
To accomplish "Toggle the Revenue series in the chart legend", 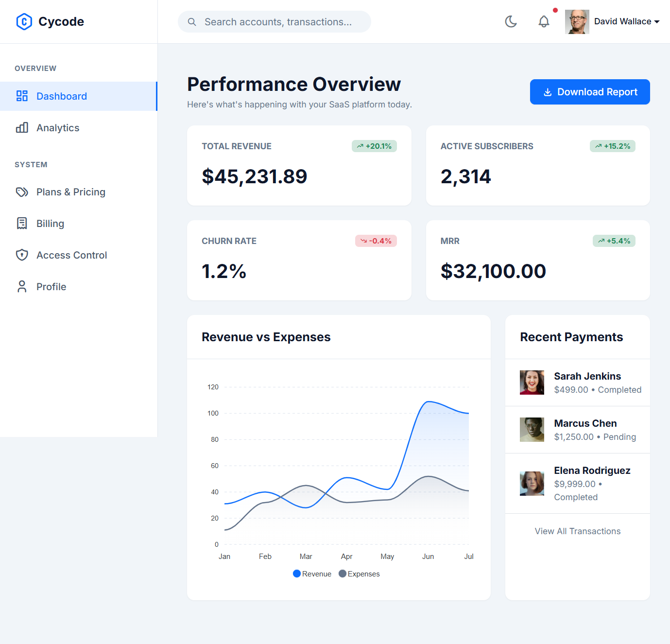I will click(x=311, y=574).
